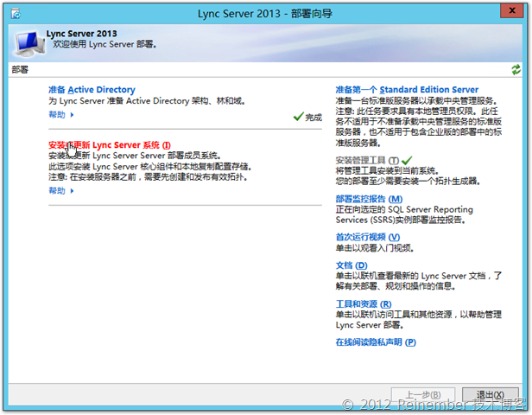
Task: Click the refresh icon beside the 部署 header
Action: [x=516, y=70]
